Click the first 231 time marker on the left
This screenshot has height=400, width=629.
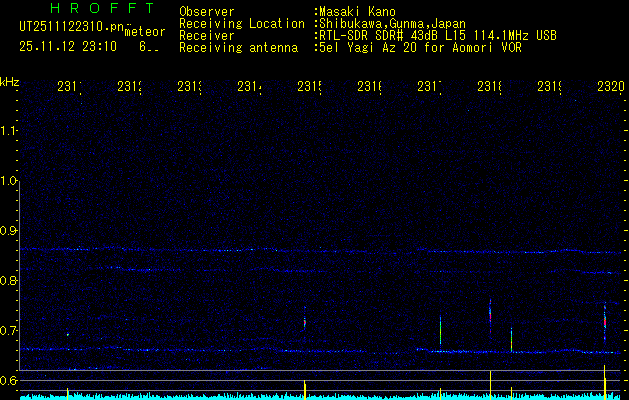tap(69, 88)
